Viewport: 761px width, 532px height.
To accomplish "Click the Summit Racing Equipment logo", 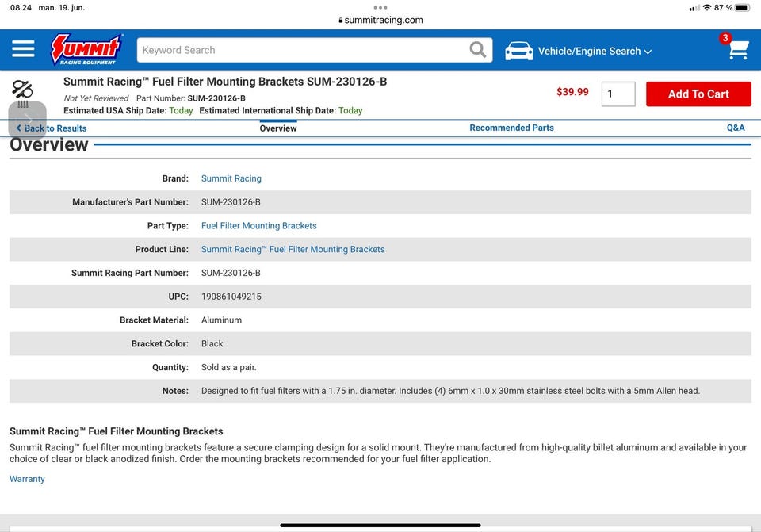I will tap(86, 50).
